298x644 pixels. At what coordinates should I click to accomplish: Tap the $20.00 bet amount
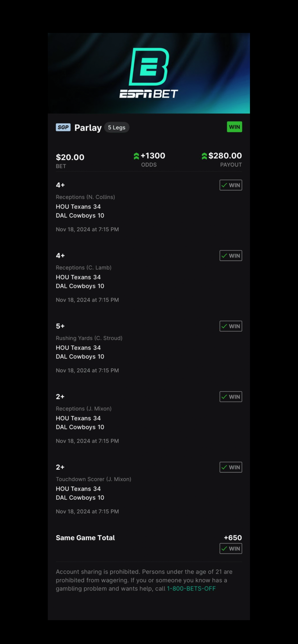70,157
